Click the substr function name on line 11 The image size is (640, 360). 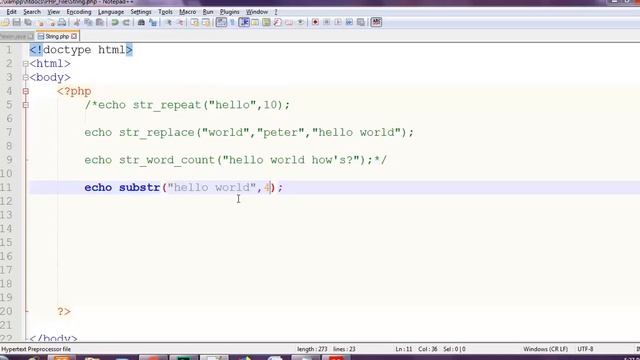pos(139,187)
